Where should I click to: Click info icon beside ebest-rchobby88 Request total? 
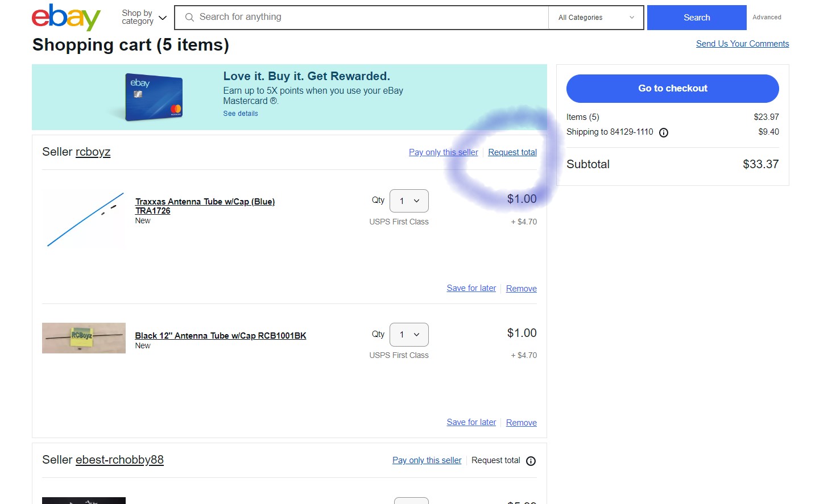tap(531, 461)
